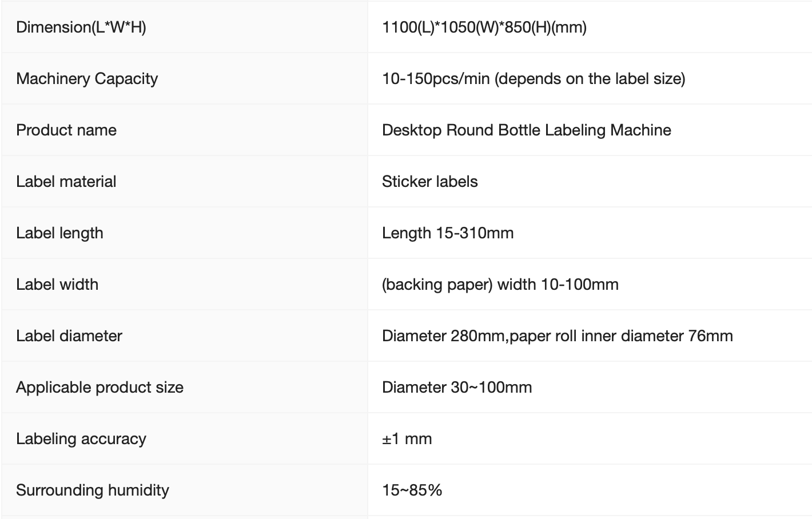Image resolution: width=812 pixels, height=519 pixels.
Task: Select the 15~85% humidity value
Action: (412, 490)
